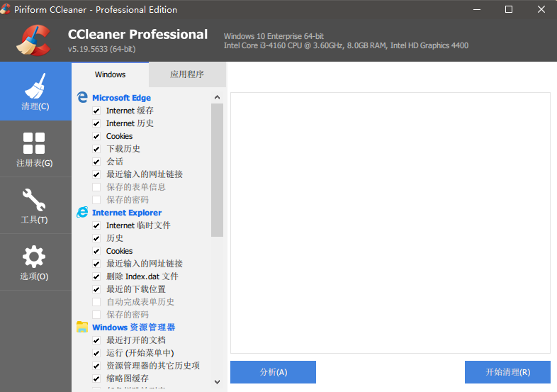Viewport: 557px width, 392px height.
Task: Click the 分析(A) analyze button
Action: click(273, 372)
